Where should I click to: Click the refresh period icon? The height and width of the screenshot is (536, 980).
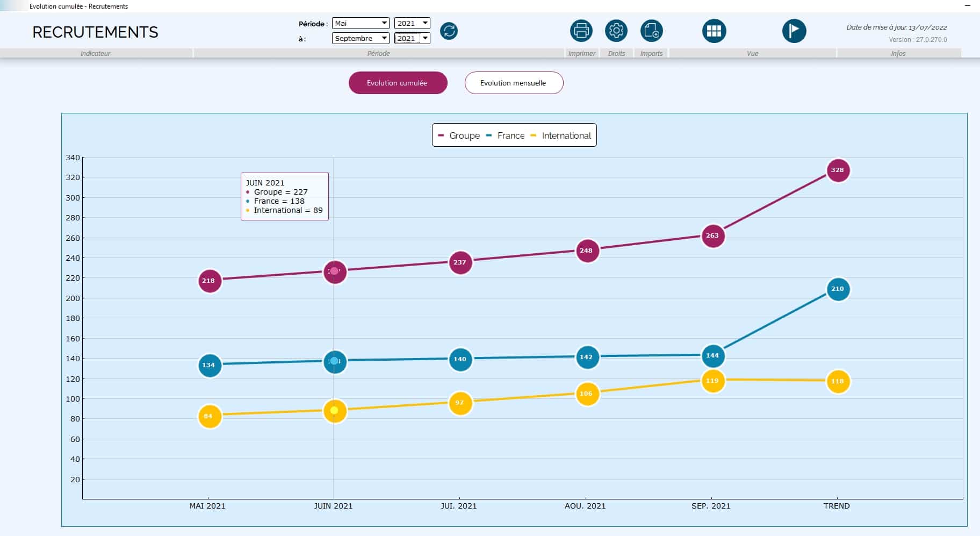tap(449, 31)
